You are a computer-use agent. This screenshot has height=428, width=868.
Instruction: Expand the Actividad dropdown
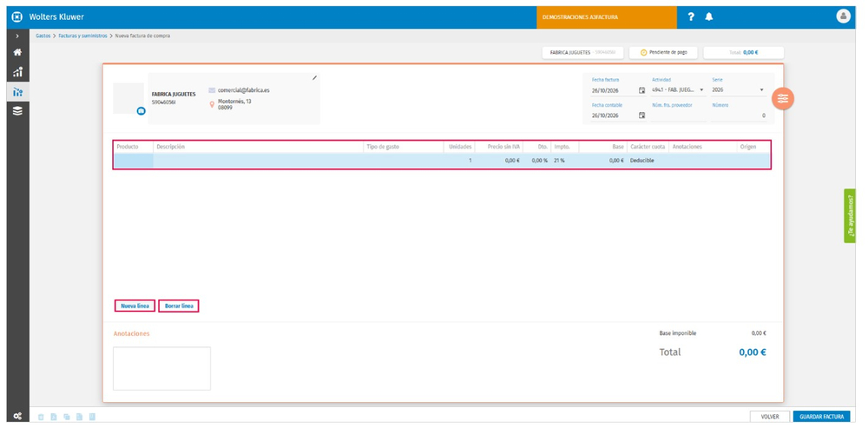pos(702,89)
